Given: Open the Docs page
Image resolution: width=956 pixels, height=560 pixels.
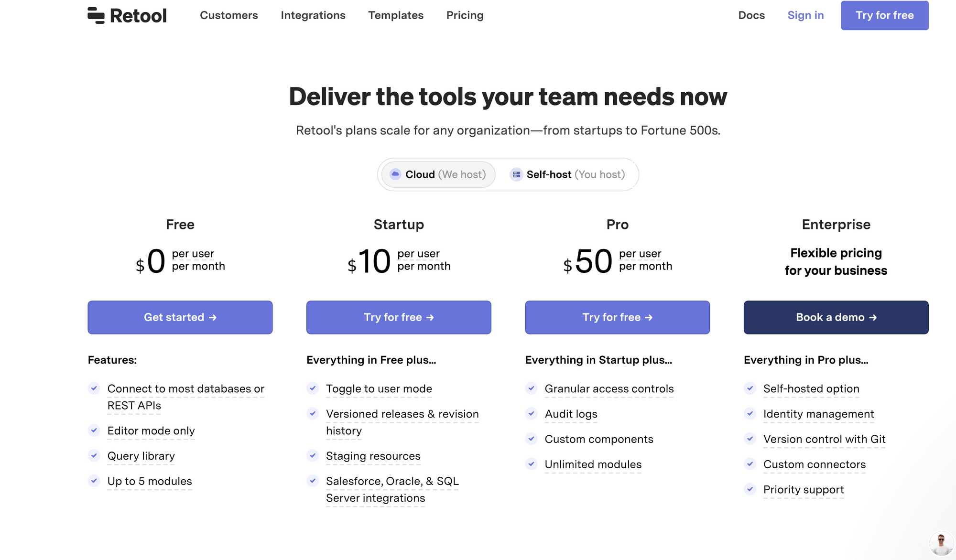Looking at the screenshot, I should (x=751, y=15).
